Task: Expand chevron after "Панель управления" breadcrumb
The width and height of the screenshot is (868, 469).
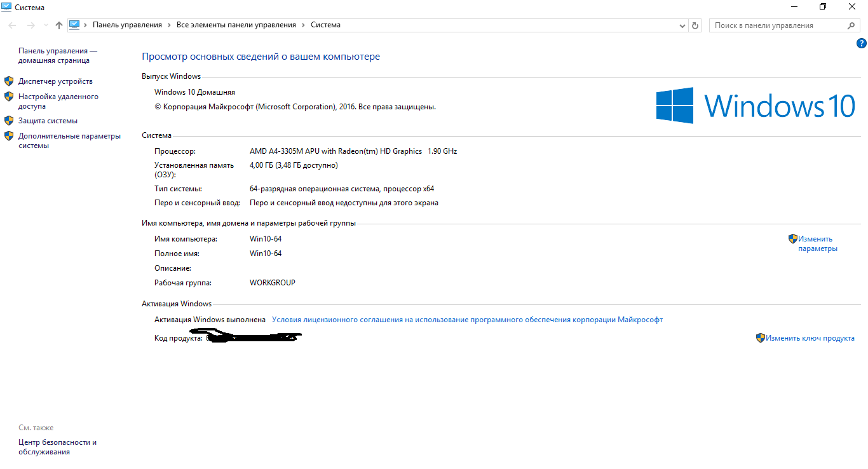Action: (170, 25)
